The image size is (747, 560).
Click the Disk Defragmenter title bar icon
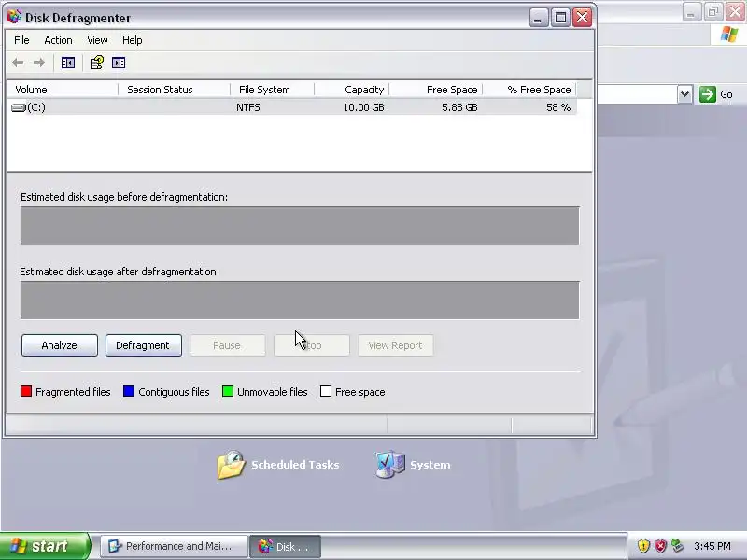coord(14,17)
